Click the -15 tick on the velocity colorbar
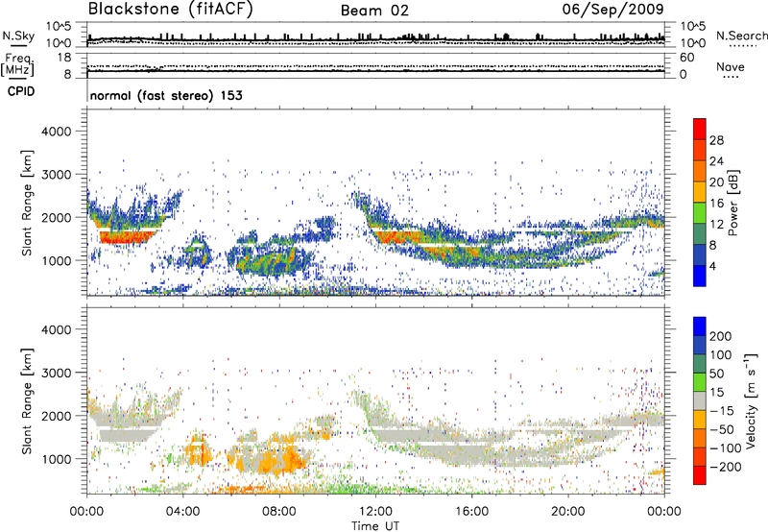This screenshot has height=532, width=768. [721, 410]
